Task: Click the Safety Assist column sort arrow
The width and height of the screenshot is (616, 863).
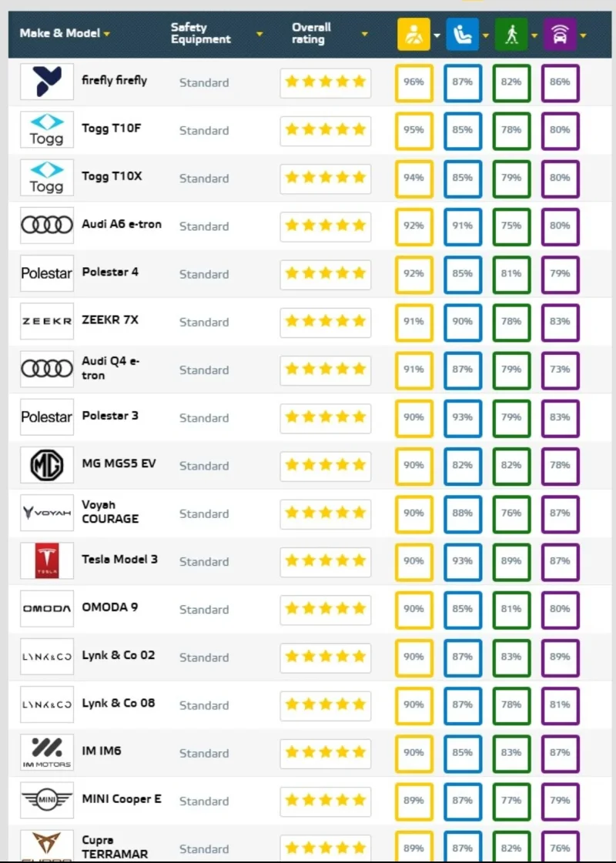Action: 583,35
